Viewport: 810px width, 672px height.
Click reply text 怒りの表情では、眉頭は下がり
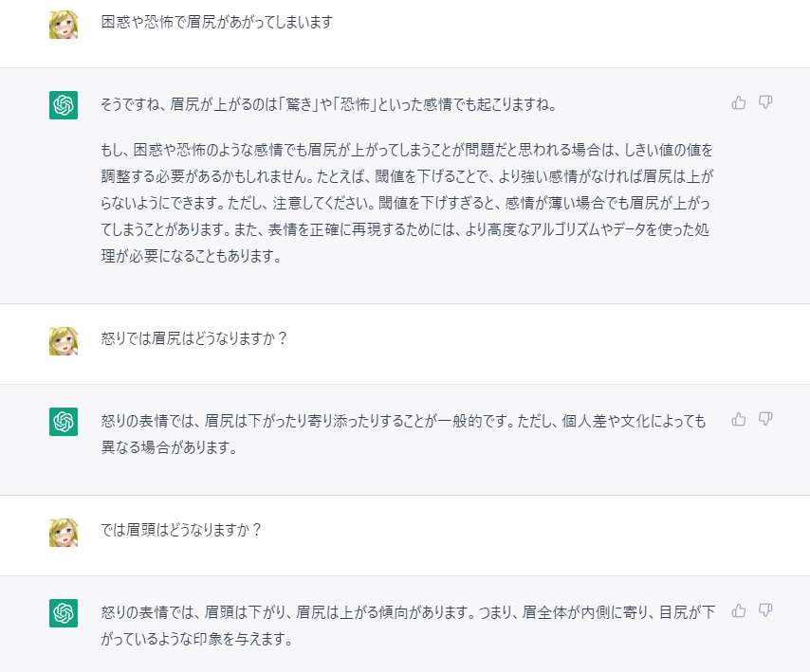(408, 626)
